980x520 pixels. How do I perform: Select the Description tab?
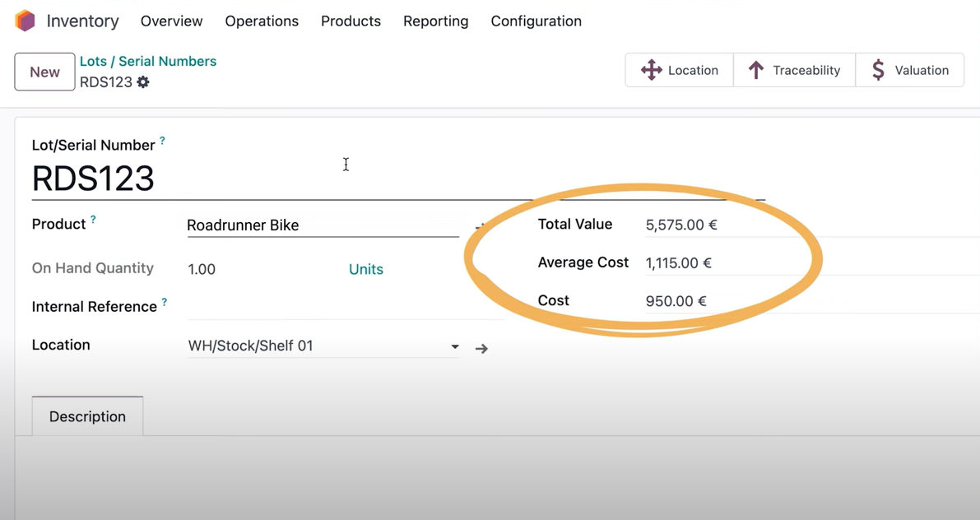(x=87, y=416)
